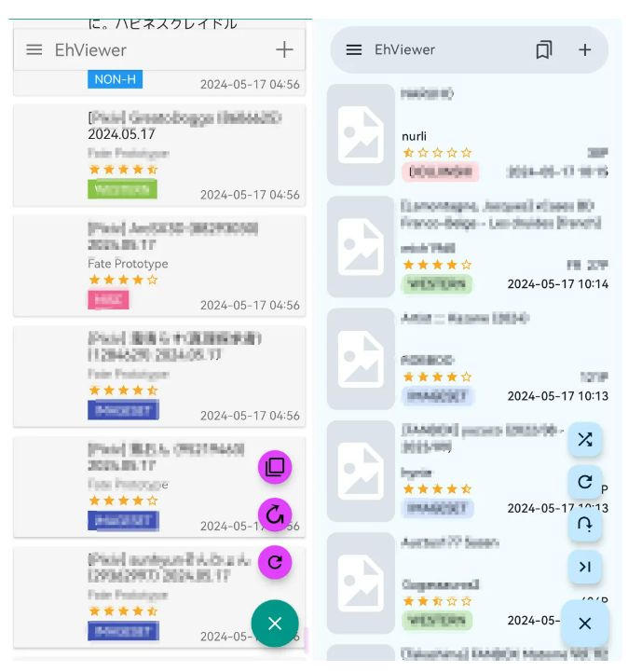Click uploader name nurli
The image size is (628, 672).
pyautogui.click(x=414, y=136)
